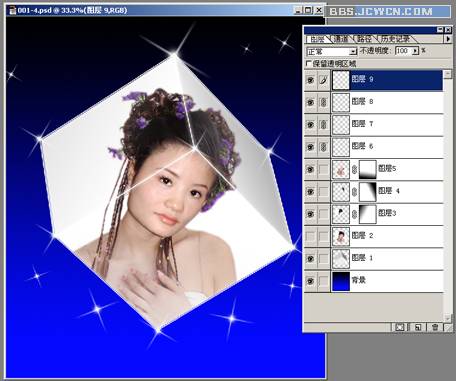Screen dimensions: 456x381
Task: Toggle link box for layer 图层 1
Action: [323, 259]
